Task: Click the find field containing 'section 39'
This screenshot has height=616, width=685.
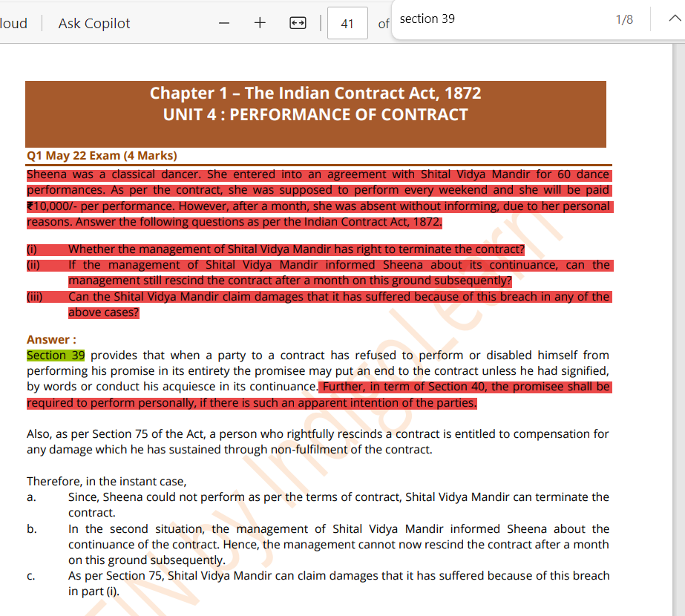Action: tap(497, 19)
